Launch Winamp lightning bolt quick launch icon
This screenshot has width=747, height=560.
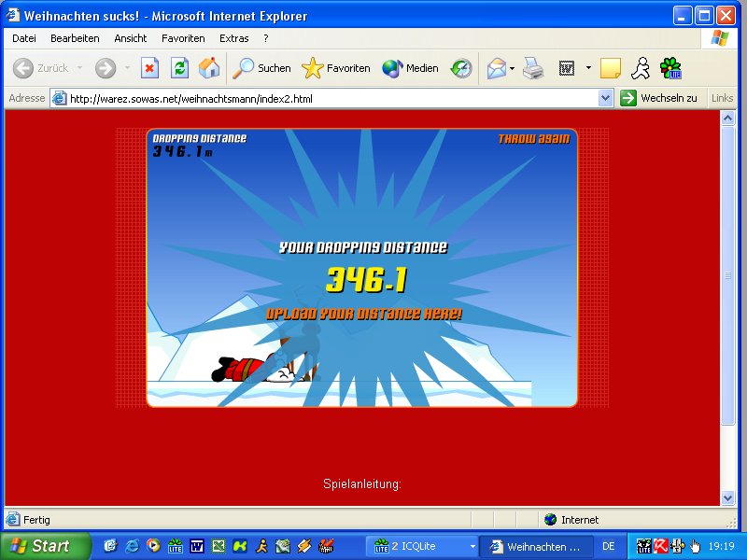point(304,546)
